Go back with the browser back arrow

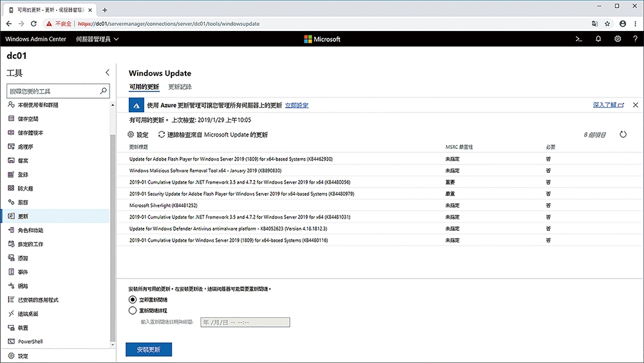click(9, 24)
